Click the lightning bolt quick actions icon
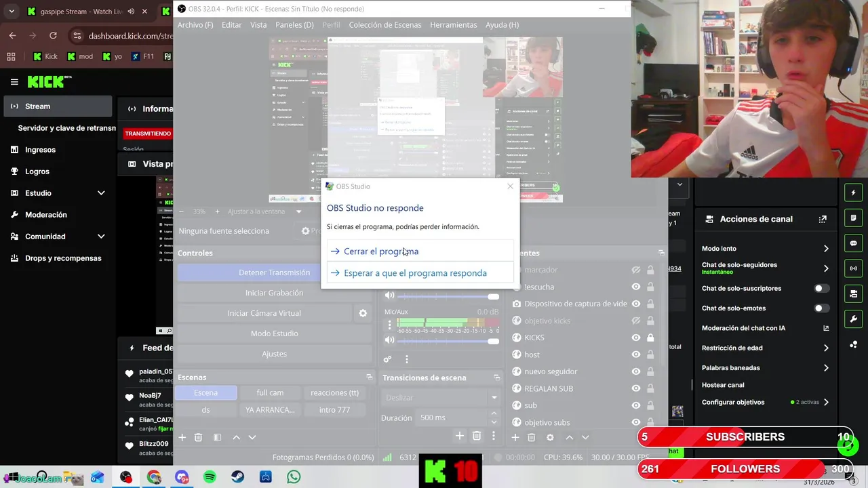 853,192
